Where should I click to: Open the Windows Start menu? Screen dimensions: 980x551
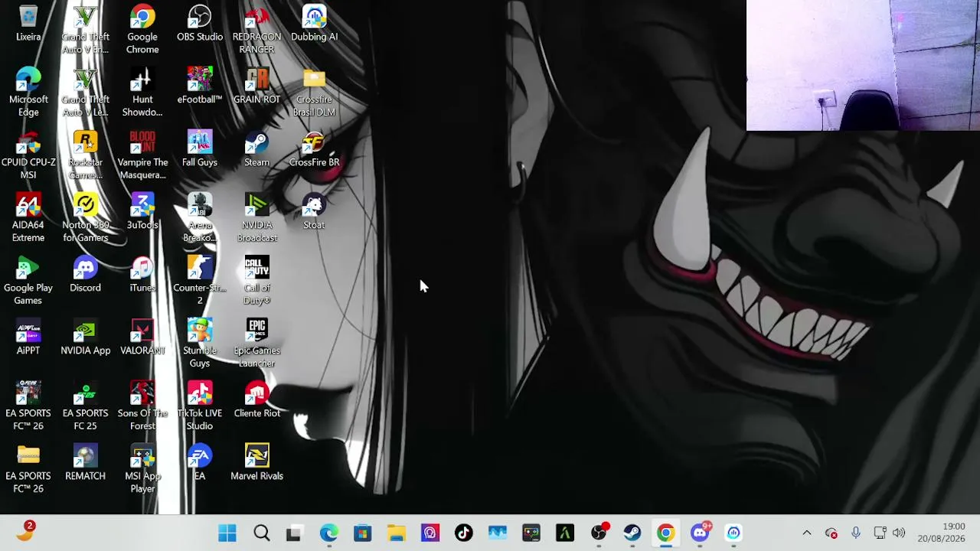(x=227, y=533)
